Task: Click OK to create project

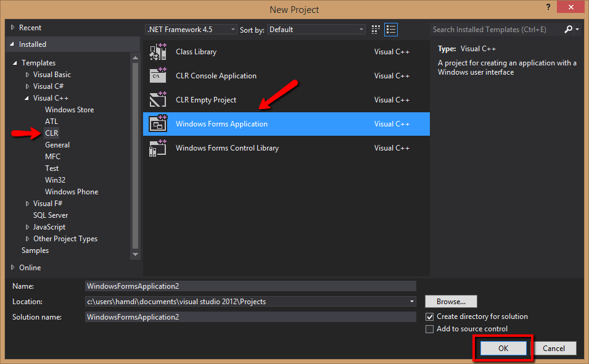Action: click(503, 348)
